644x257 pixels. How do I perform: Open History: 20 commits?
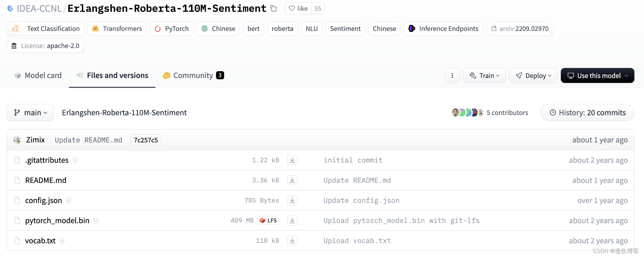pos(587,113)
